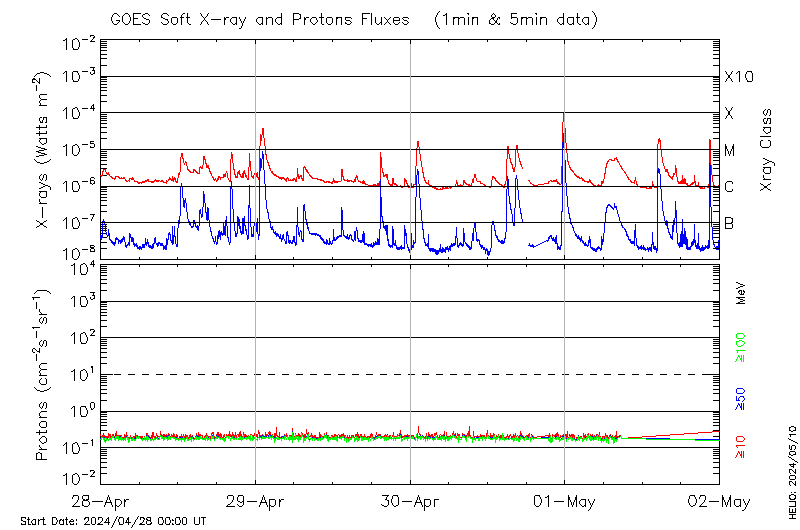Viewport: 800px width, 530px height.
Task: Click the 'X-rays (Watts m⁻²)' axis title
Action: coord(44,150)
